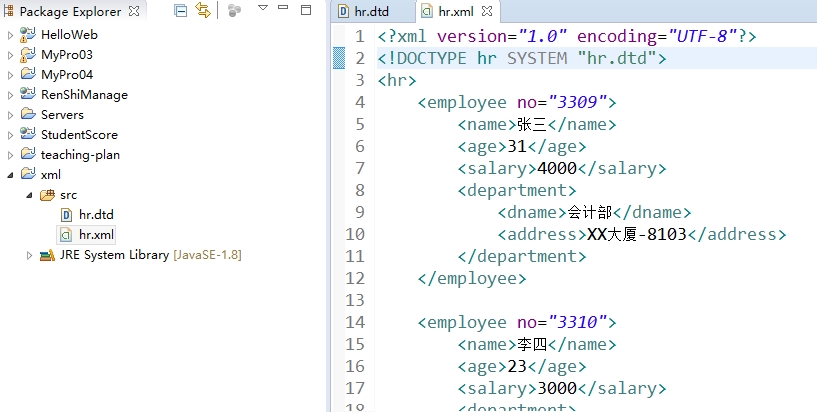Place cursor in the DOCTYPE declaration line
Image resolution: width=817 pixels, height=412 pixels.
[x=522, y=58]
